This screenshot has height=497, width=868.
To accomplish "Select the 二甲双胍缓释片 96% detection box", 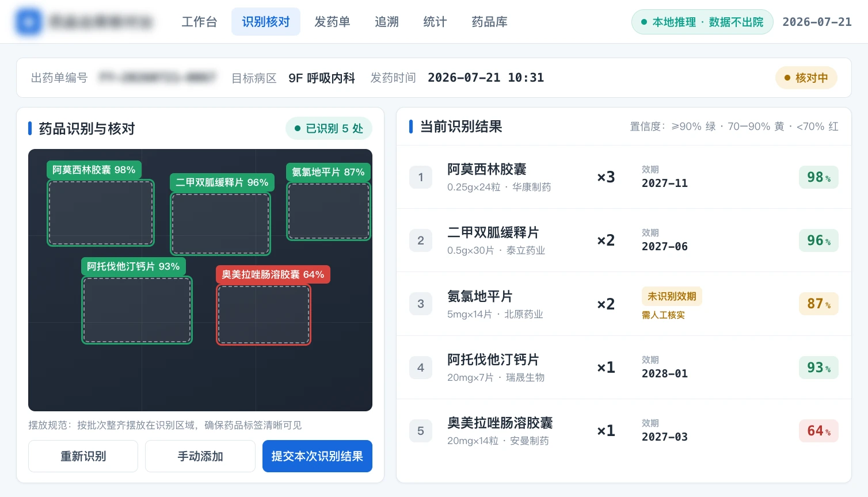I will point(220,224).
